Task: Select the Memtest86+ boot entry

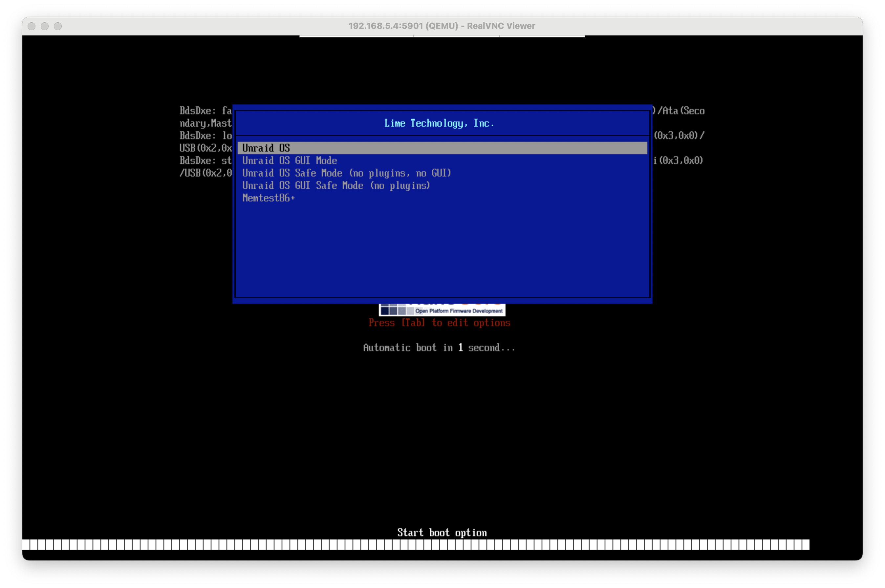Action: (268, 198)
